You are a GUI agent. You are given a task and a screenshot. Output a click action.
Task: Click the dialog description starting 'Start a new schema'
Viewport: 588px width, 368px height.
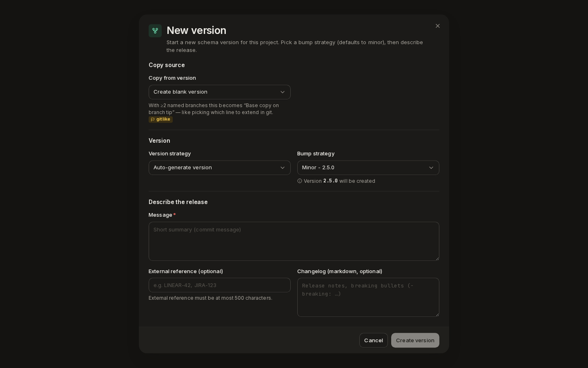295,46
